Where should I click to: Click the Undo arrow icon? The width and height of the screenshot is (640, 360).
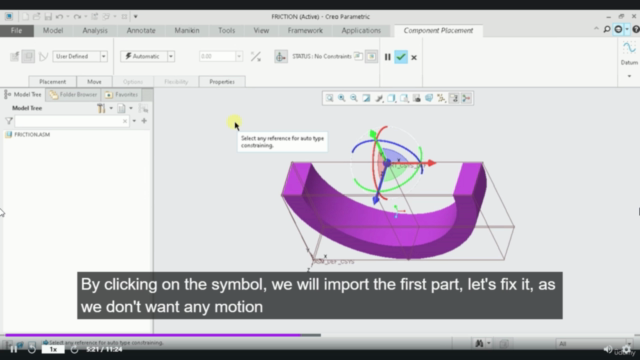(60, 17)
